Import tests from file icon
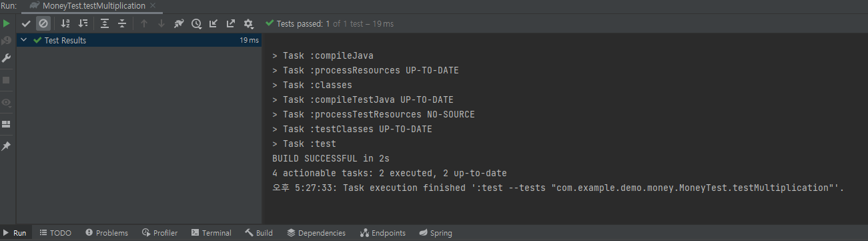 click(x=213, y=23)
